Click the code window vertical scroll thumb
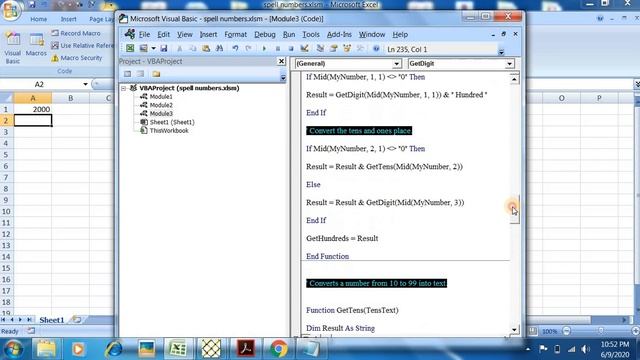The width and height of the screenshot is (640, 360). tap(514, 209)
